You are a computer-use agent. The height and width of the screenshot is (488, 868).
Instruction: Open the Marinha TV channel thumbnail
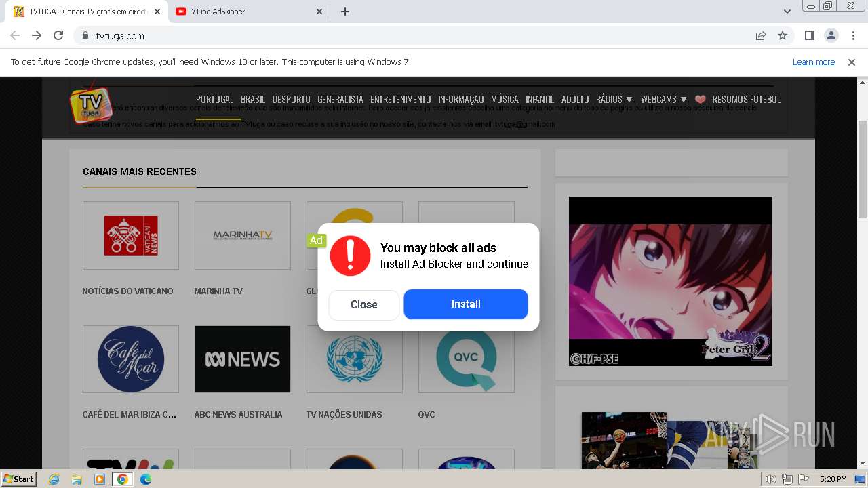pos(243,235)
